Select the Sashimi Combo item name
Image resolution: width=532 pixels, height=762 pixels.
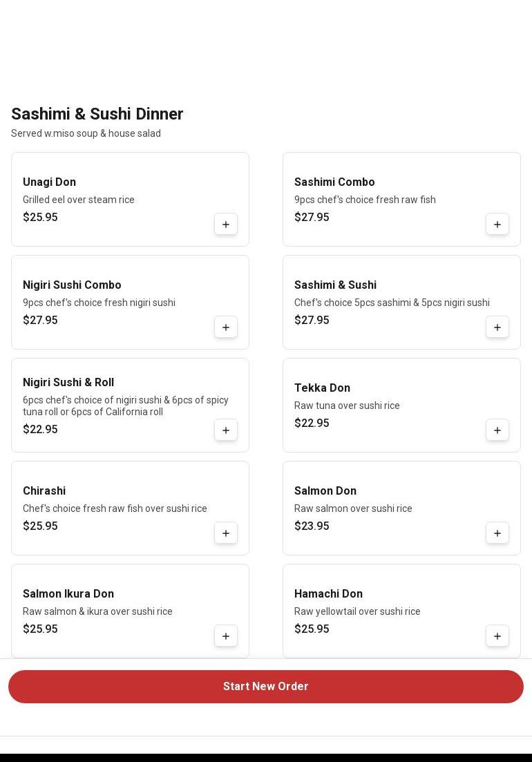(334, 182)
